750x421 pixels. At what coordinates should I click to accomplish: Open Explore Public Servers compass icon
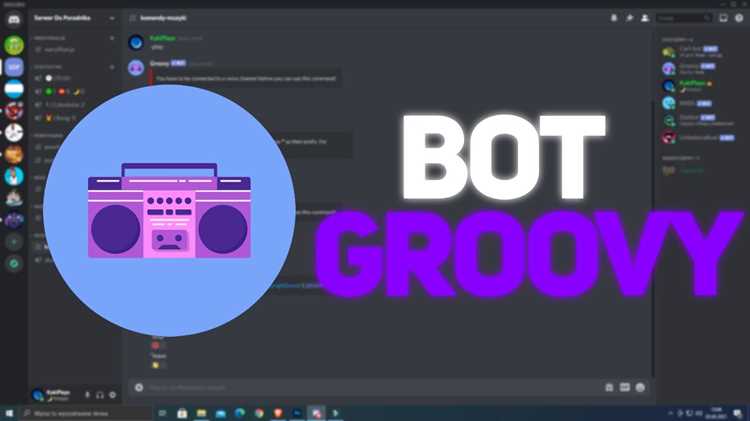[14, 263]
